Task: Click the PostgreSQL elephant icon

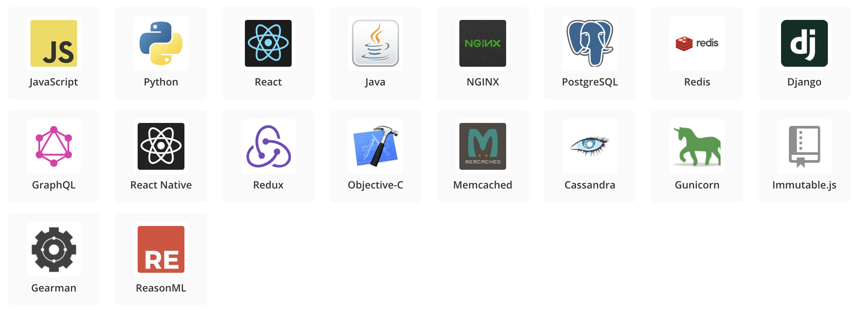Action: click(x=590, y=43)
